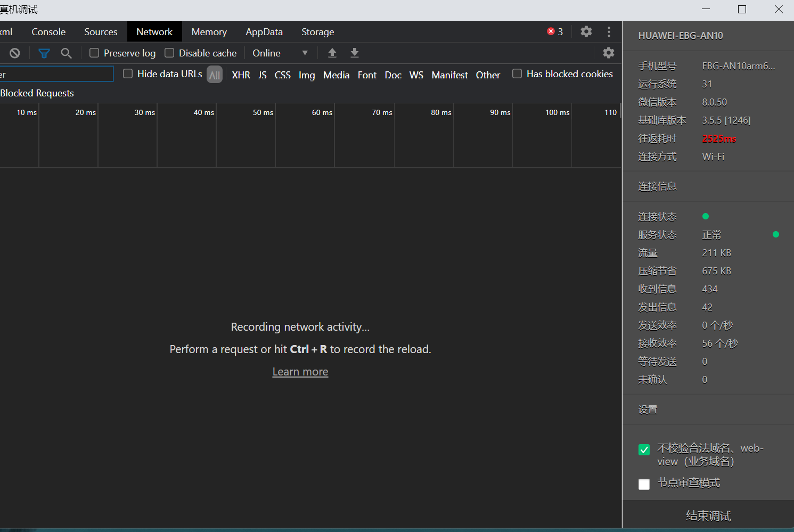Switch to the Console tab
The height and width of the screenshot is (532, 794).
48,31
